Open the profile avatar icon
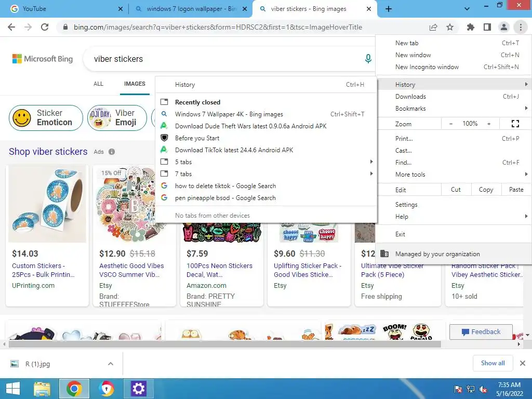The width and height of the screenshot is (532, 399). click(504, 27)
